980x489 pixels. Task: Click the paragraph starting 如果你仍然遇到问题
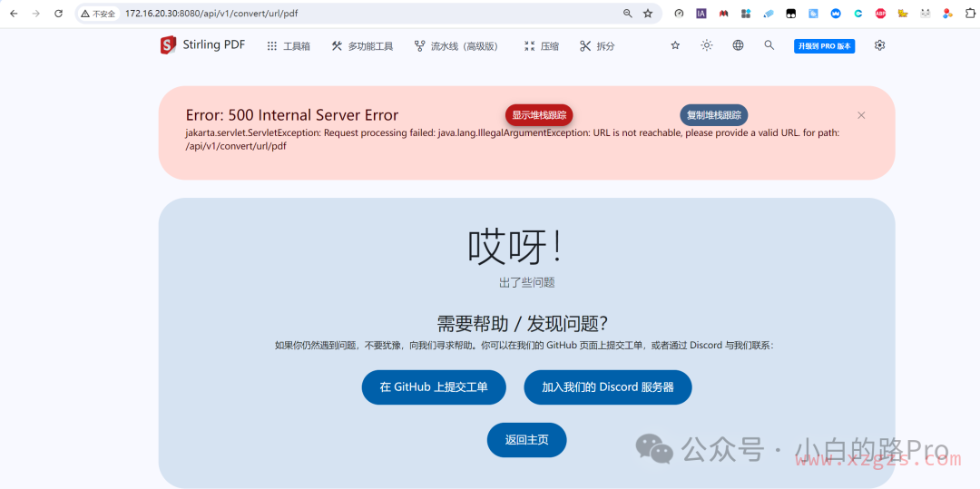525,345
